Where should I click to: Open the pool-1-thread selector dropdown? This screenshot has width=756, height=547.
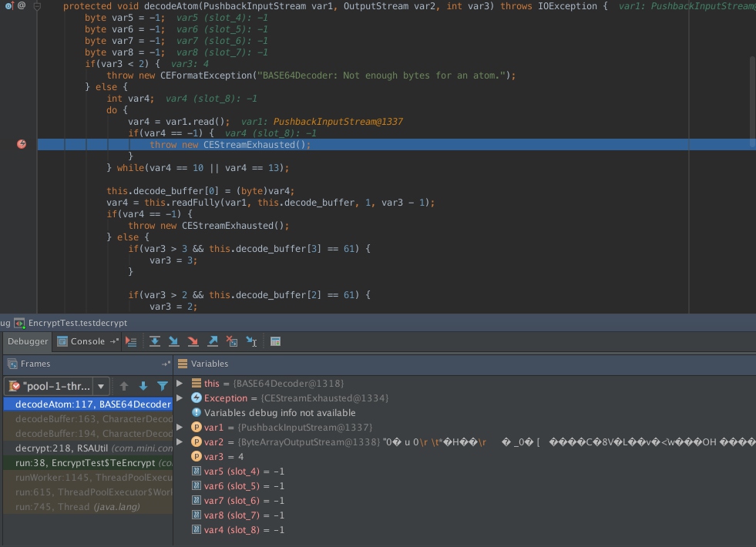[x=101, y=386]
